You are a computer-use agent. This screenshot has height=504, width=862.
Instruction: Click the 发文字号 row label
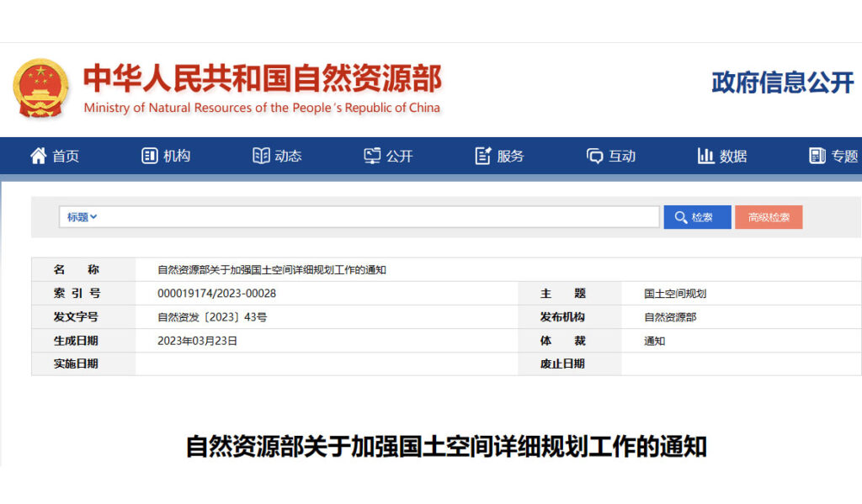(76, 317)
